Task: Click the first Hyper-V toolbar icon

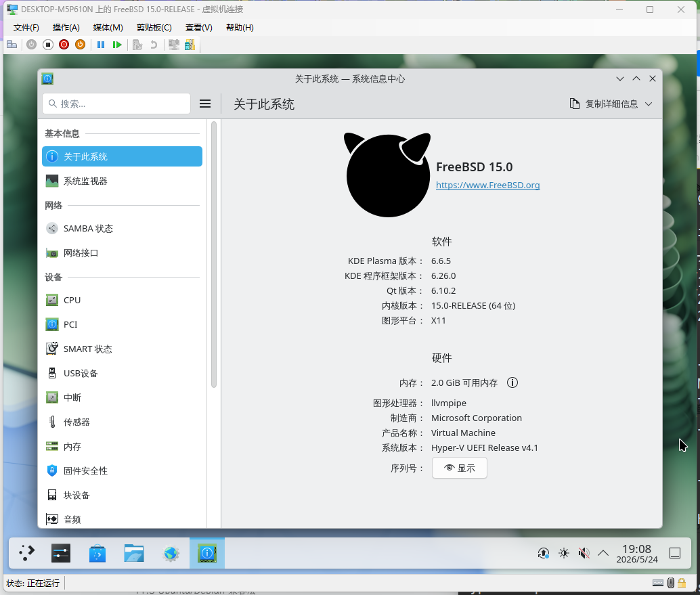Action: 12,45
